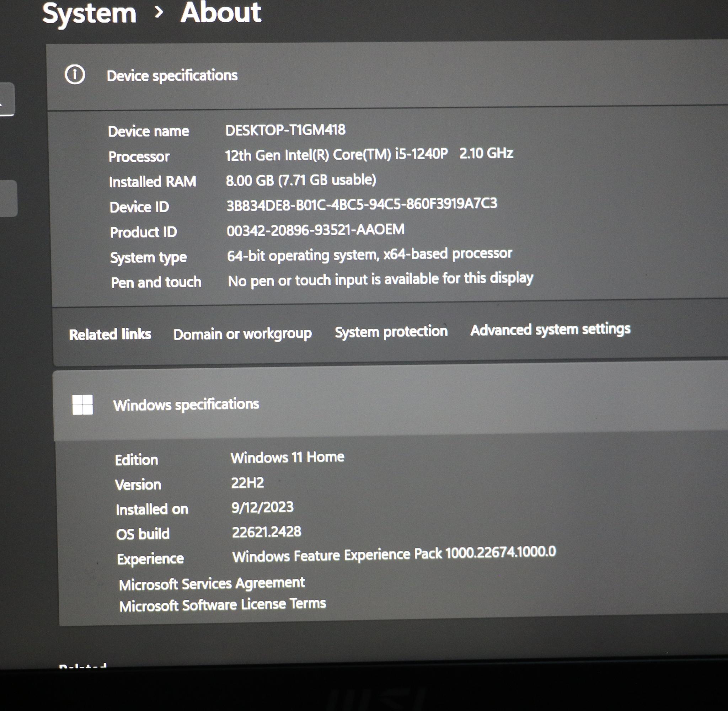Screen dimensions: 728x711
Task: Click the Related links label
Action: [110, 334]
